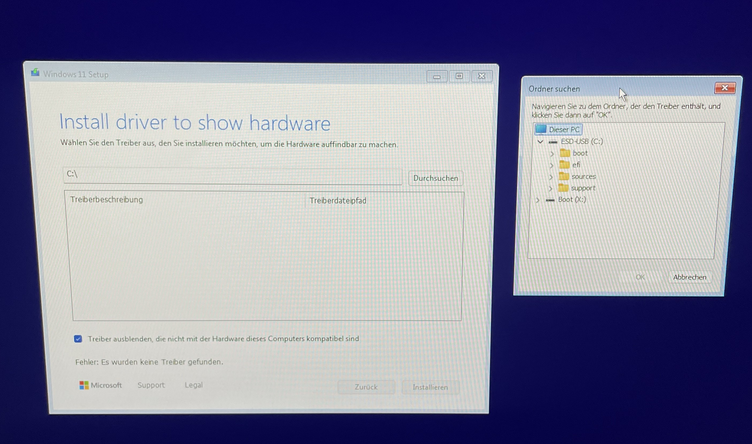Click OK in Ordner suchen dialog
752x444 pixels.
(640, 277)
